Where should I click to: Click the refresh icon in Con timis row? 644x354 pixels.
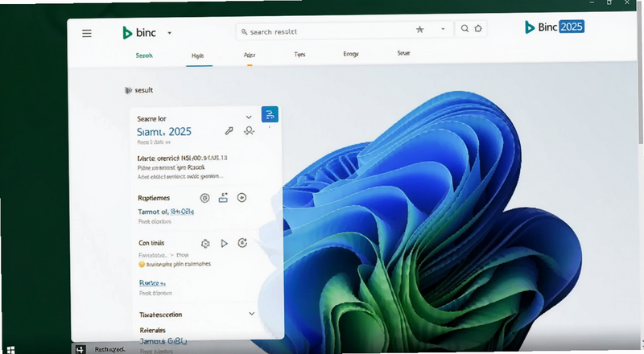[x=243, y=243]
